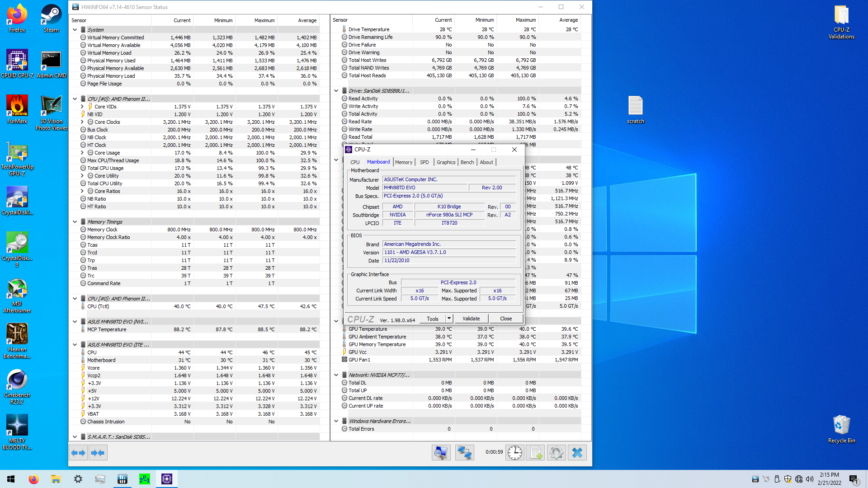Click the Validate button in CPU-Z
The width and height of the screenshot is (868, 488).
(x=471, y=319)
